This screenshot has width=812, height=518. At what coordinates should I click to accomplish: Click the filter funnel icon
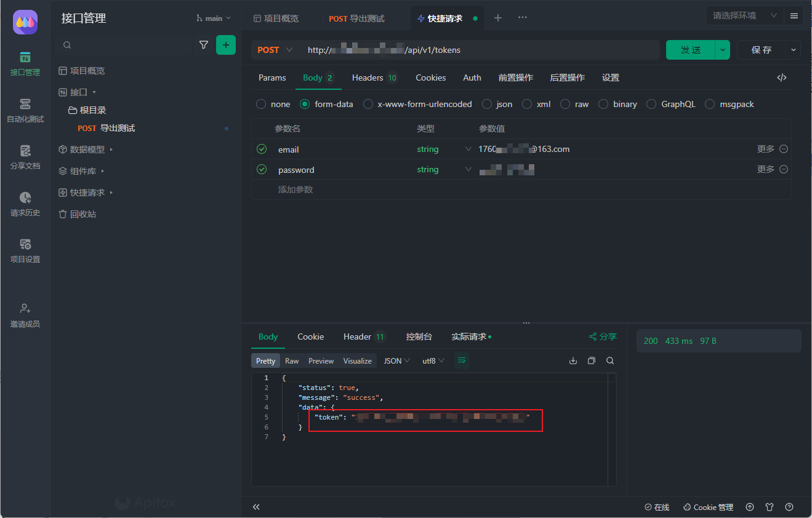pyautogui.click(x=204, y=45)
